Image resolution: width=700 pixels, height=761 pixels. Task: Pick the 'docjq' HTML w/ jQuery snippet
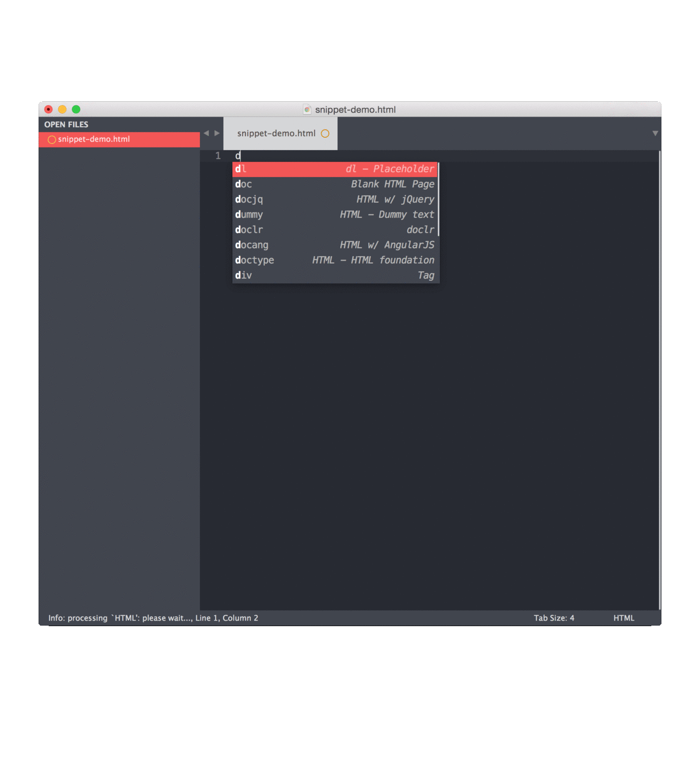(335, 200)
